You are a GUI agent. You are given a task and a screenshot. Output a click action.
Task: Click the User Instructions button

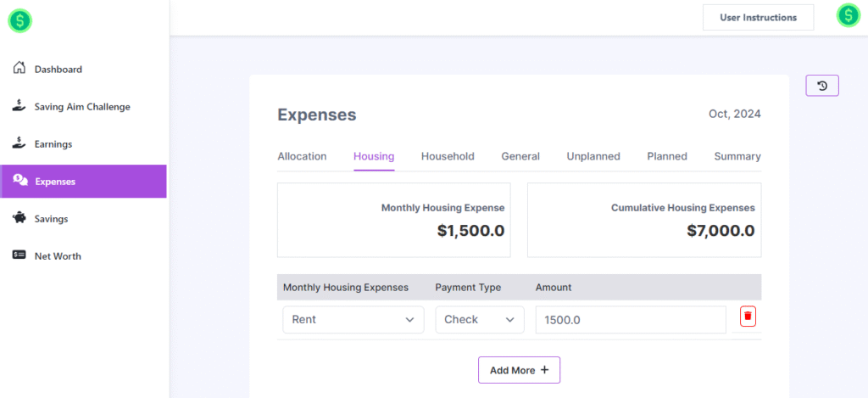(x=758, y=17)
